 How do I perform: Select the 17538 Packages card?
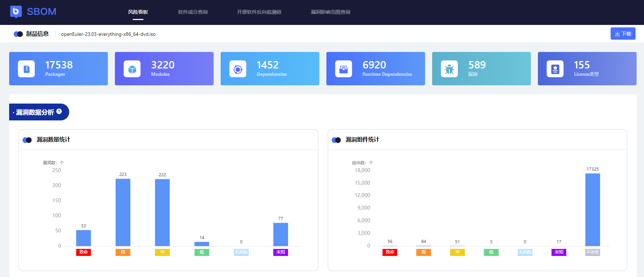(x=58, y=68)
